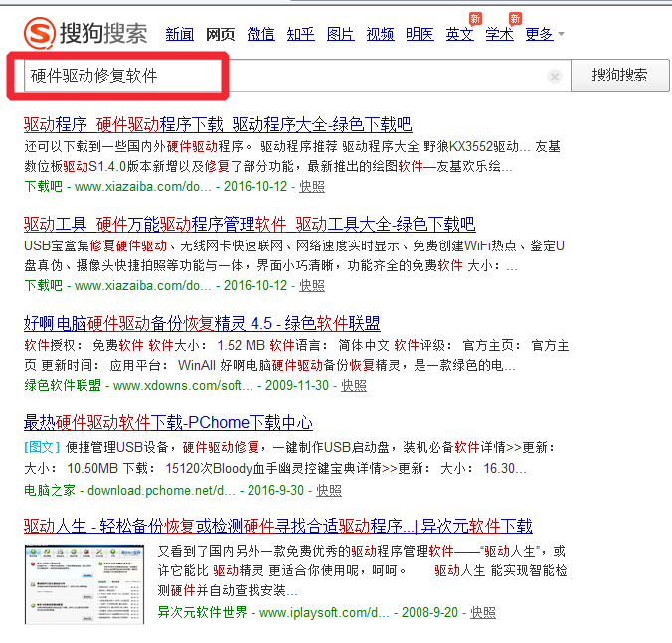
Task: Expand the 更多 more dropdown
Action: (x=545, y=34)
